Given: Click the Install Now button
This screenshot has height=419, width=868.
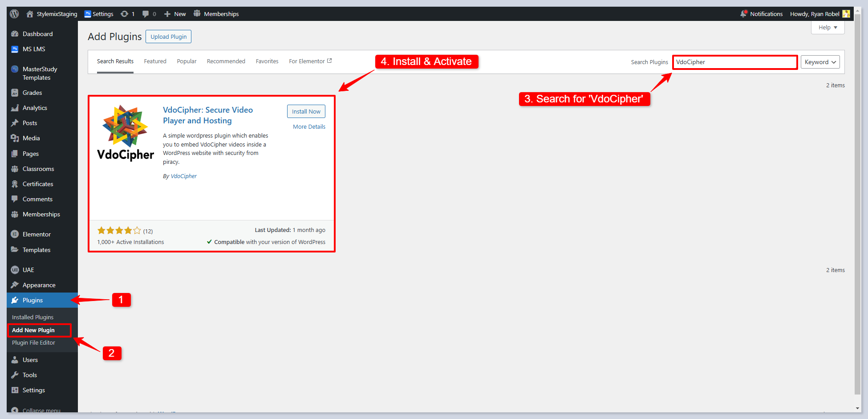Looking at the screenshot, I should point(306,111).
